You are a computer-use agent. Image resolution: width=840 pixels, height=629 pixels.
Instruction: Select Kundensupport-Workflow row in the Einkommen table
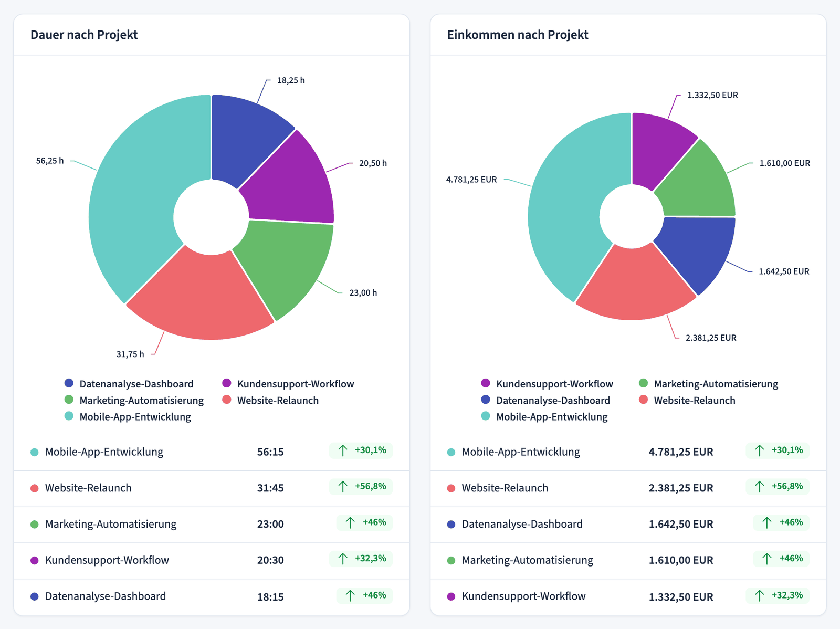pos(628,597)
